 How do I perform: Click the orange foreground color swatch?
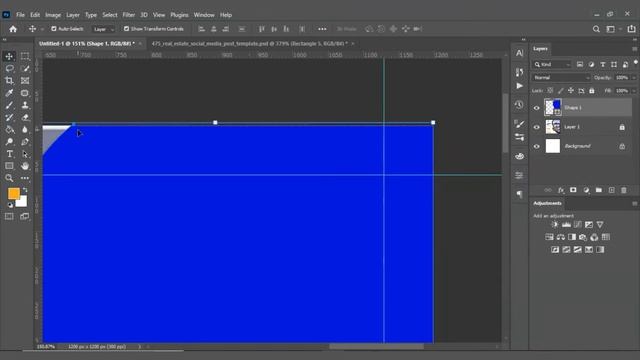point(13,193)
